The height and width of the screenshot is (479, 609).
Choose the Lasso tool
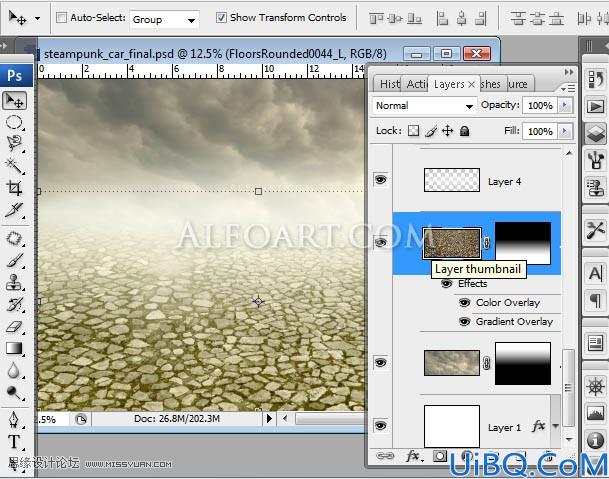click(x=14, y=143)
